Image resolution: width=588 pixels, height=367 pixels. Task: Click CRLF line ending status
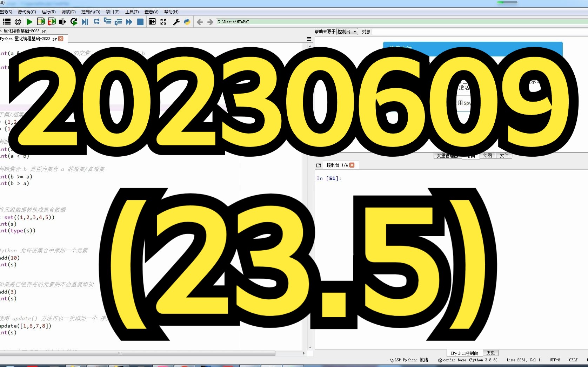pos(573,360)
